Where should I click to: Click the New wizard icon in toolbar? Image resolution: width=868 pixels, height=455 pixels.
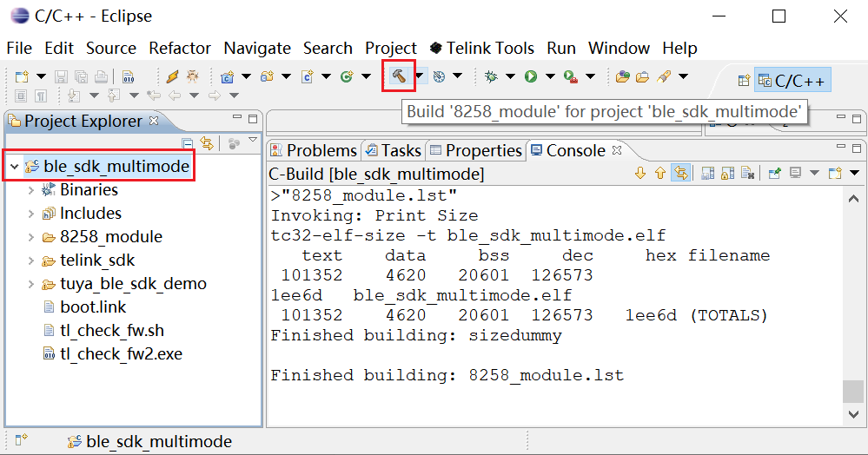pyautogui.click(x=22, y=76)
